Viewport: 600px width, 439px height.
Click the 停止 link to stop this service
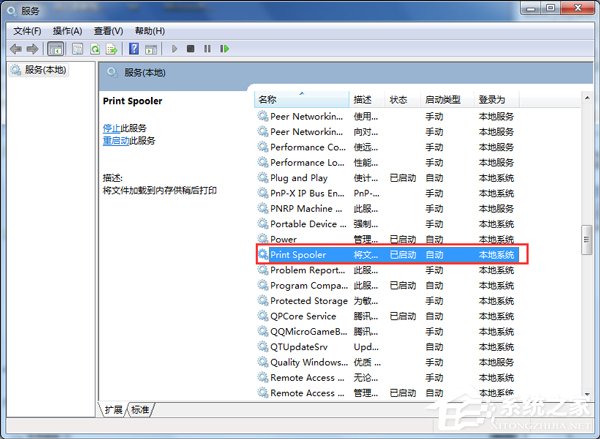point(111,128)
